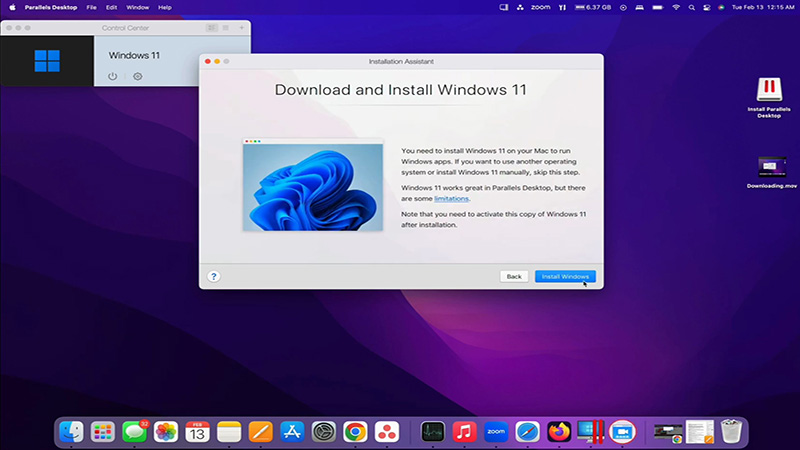The width and height of the screenshot is (800, 450).
Task: Open the Parallels Desktop menu
Action: pyautogui.click(x=51, y=7)
